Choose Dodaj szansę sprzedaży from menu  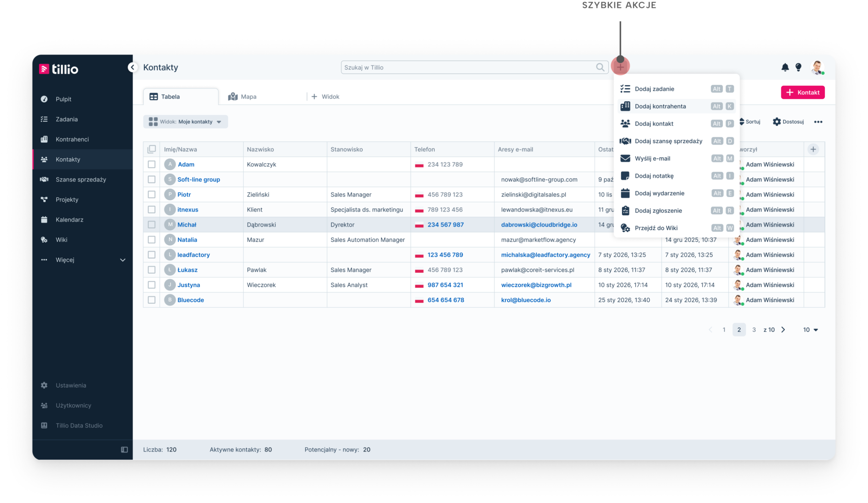[677, 141]
